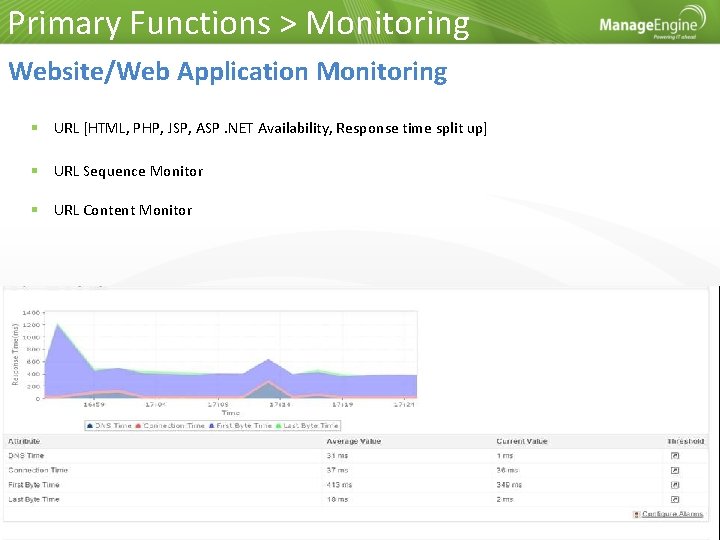This screenshot has width=720, height=540.
Task: Select the Connection Time attribute cell
Action: 38,470
